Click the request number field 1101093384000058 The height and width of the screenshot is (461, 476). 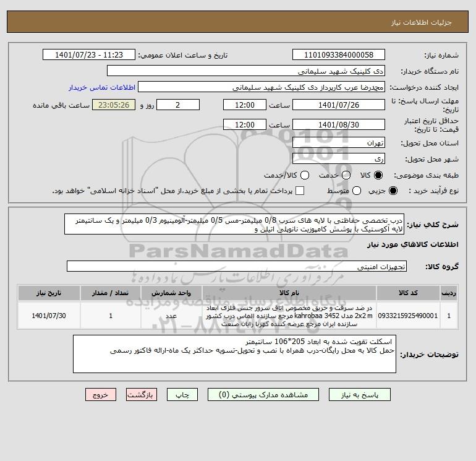coord(339,54)
